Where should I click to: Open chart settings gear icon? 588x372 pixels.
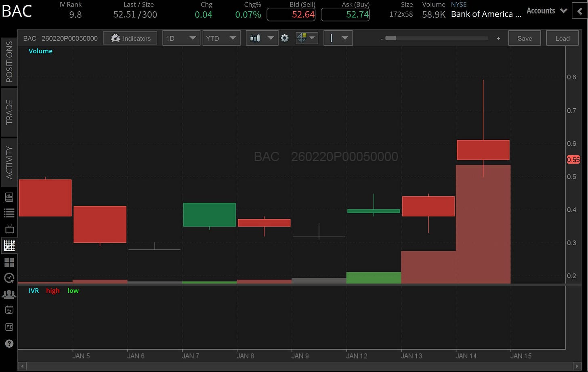pyautogui.click(x=285, y=38)
